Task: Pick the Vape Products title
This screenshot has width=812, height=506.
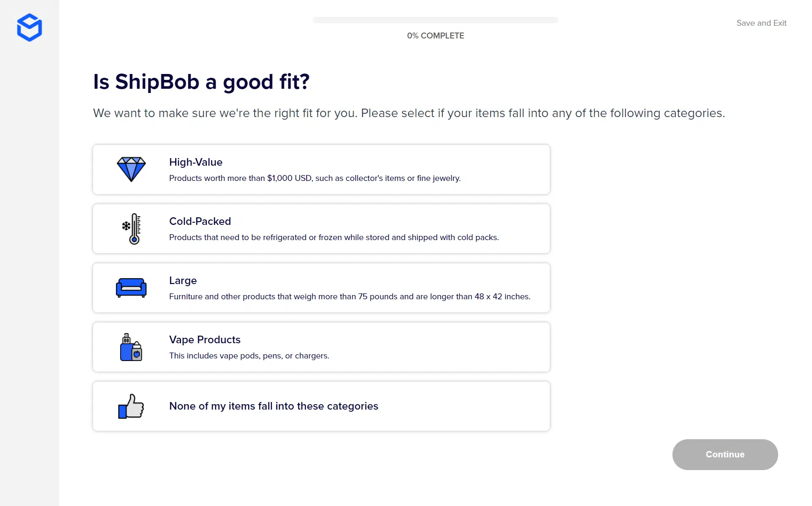Action: pyautogui.click(x=205, y=339)
